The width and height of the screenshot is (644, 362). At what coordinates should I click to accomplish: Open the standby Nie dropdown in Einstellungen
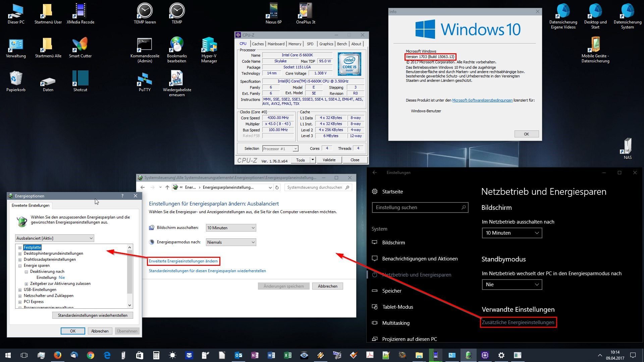pyautogui.click(x=512, y=285)
